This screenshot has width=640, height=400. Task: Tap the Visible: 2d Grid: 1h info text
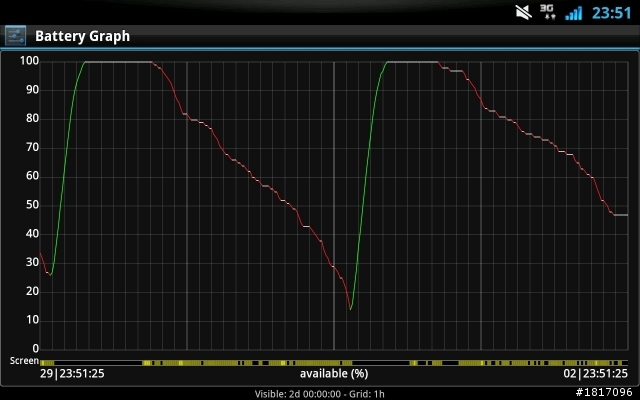click(320, 394)
